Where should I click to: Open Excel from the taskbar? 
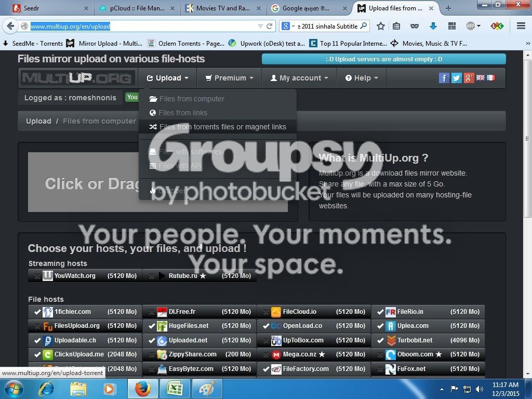175,389
